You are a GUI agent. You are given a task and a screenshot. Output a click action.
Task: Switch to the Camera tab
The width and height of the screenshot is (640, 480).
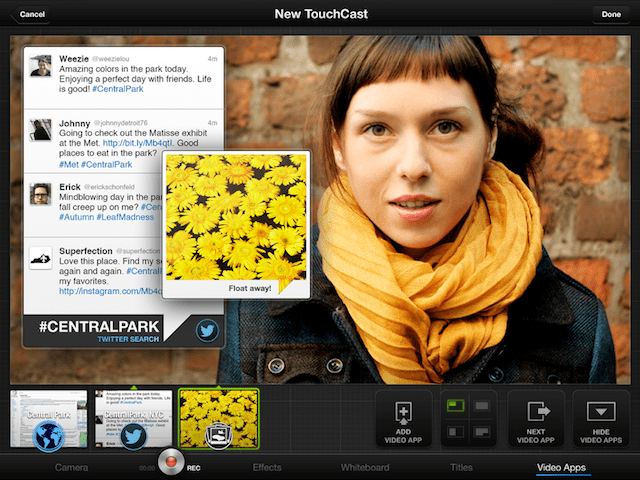(71, 467)
